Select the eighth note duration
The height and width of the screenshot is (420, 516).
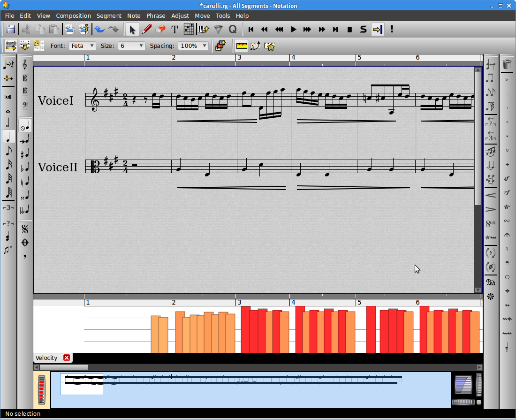(8, 151)
